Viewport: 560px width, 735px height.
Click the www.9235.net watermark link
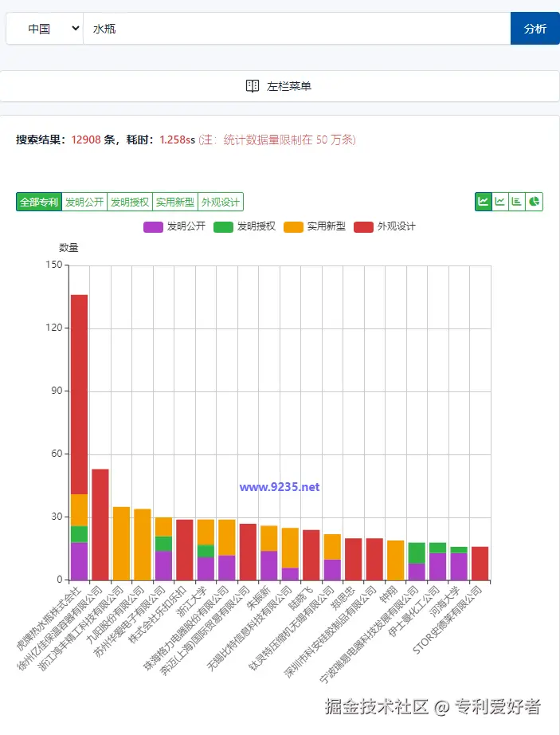pos(280,487)
